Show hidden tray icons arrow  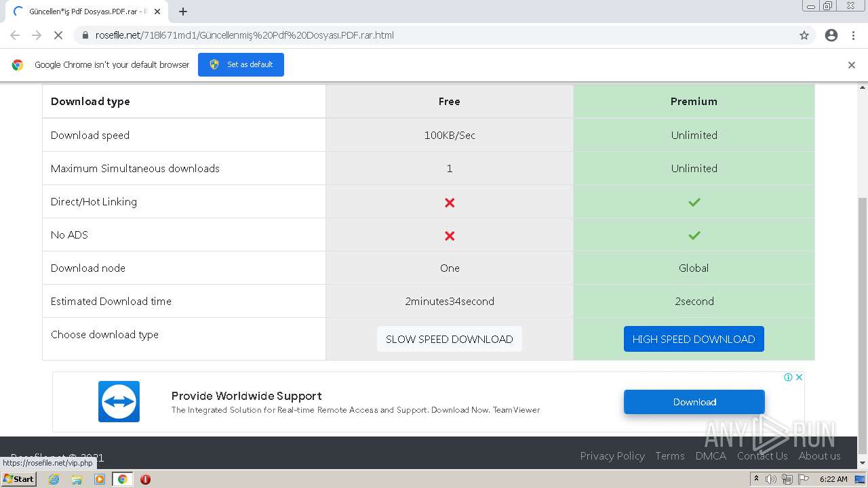pyautogui.click(x=756, y=479)
